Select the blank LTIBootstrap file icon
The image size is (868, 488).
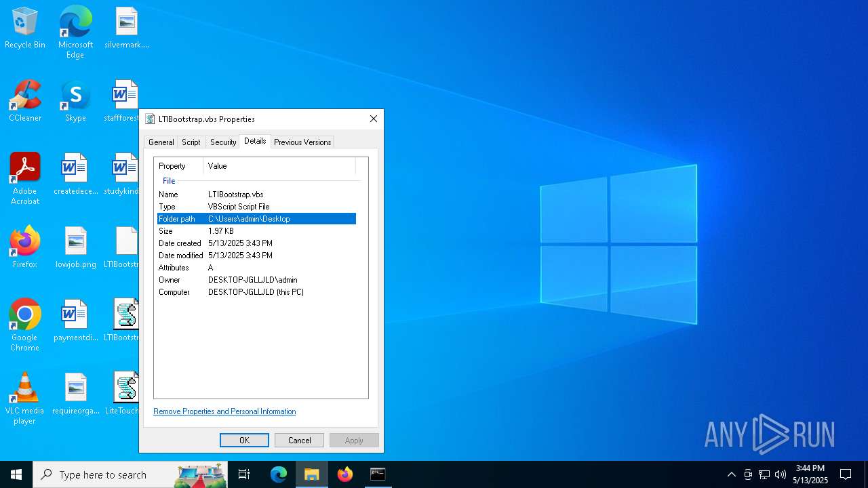pos(122,247)
